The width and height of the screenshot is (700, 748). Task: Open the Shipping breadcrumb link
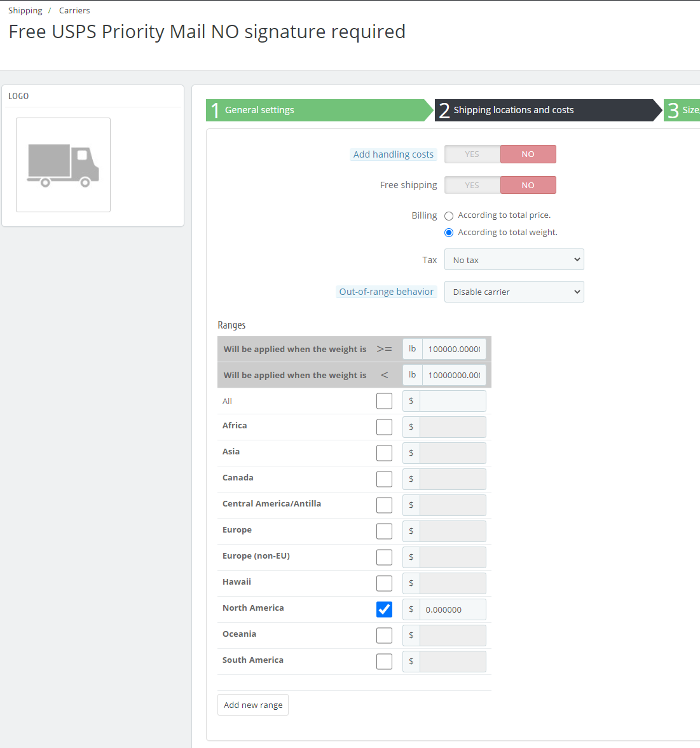(25, 11)
